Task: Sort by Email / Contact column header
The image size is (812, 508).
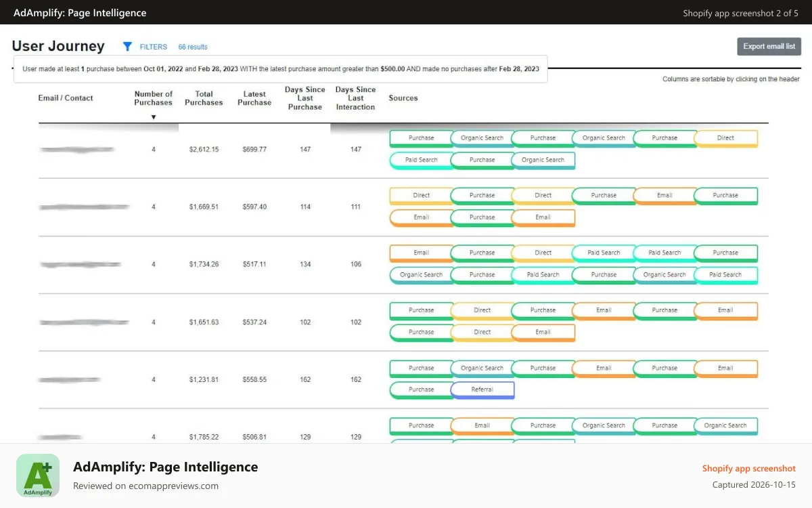Action: 66,98
